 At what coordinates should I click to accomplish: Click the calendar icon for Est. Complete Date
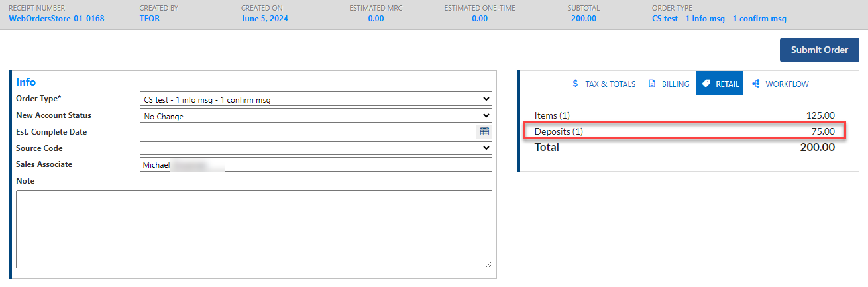(484, 132)
